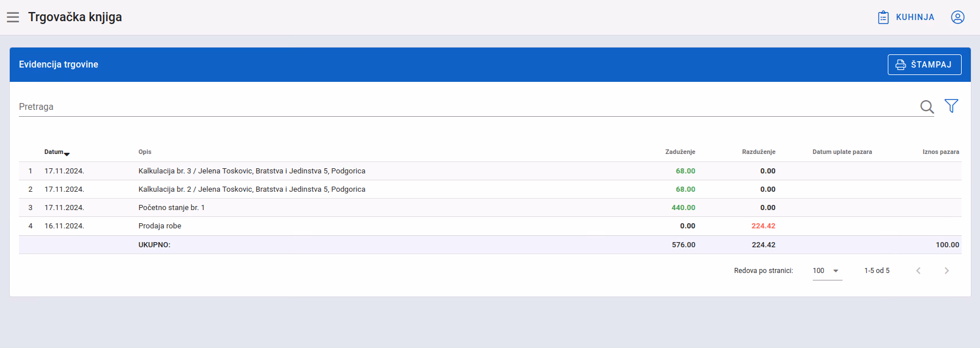The height and width of the screenshot is (348, 980).
Task: Go to previous page arrow
Action: 918,271
